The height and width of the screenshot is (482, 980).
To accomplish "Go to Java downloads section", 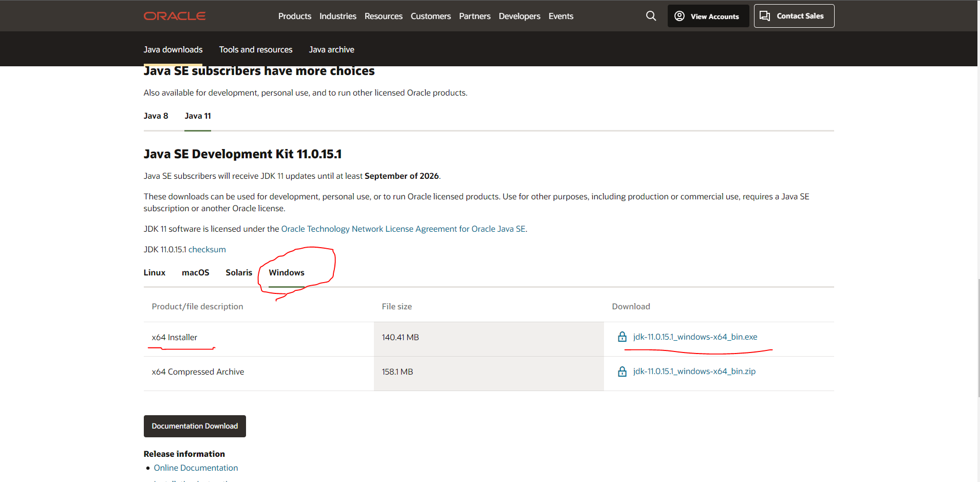I will 173,49.
